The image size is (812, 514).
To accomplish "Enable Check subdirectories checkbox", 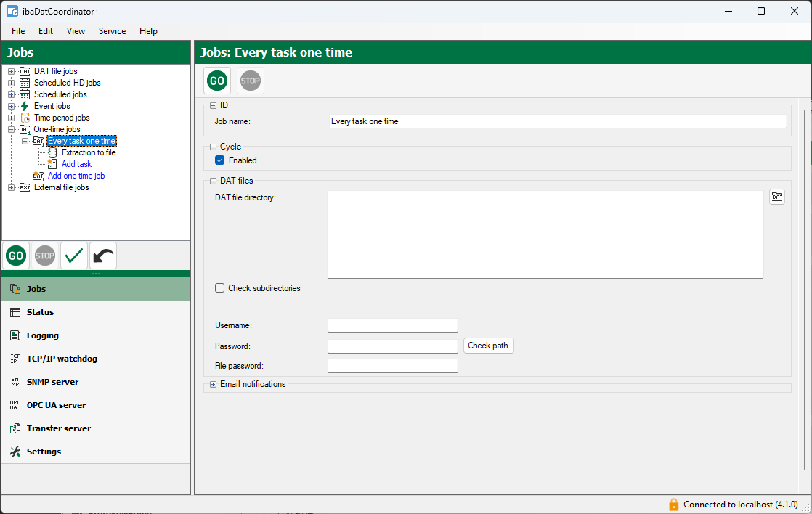I will click(x=219, y=288).
